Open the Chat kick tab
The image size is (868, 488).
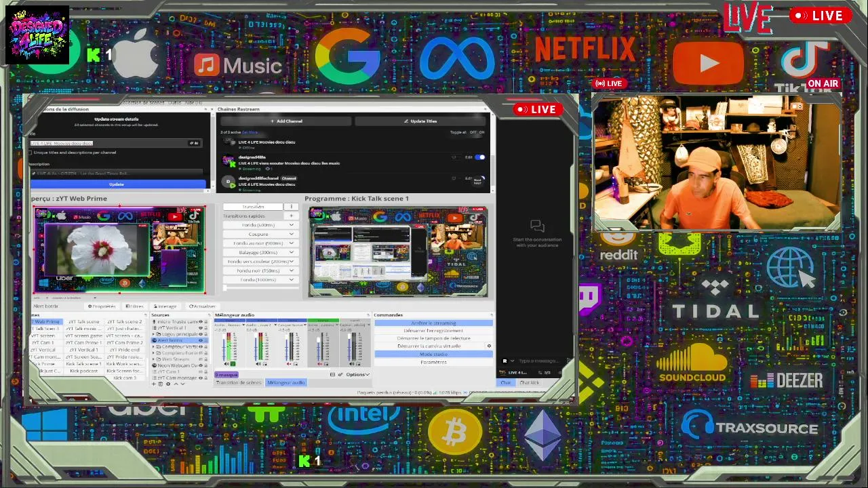tap(529, 383)
